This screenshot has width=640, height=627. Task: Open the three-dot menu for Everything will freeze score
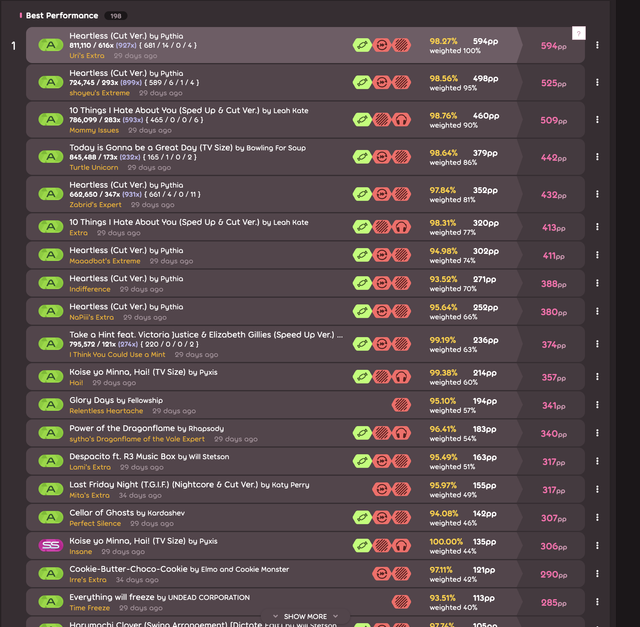(597, 602)
